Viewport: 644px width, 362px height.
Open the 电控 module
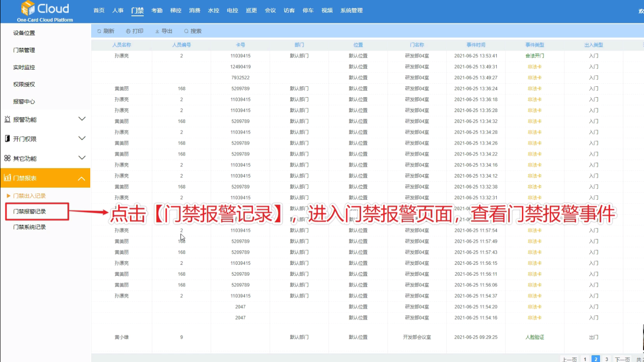232,10
